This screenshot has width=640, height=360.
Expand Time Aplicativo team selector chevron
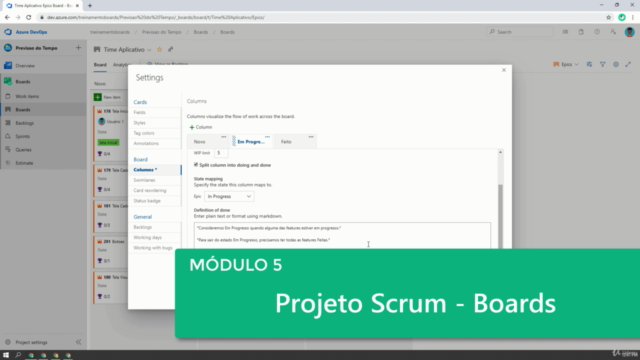[149, 50]
